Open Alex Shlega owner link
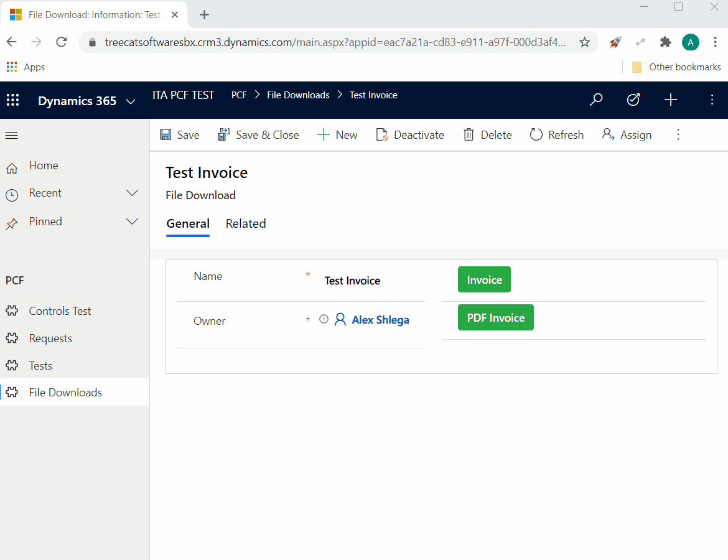728x560 pixels. click(x=380, y=320)
